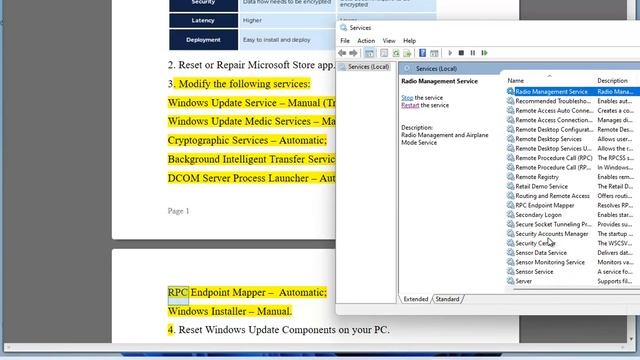
Task: Select Remote Access Auto Connection row
Action: tap(573, 111)
